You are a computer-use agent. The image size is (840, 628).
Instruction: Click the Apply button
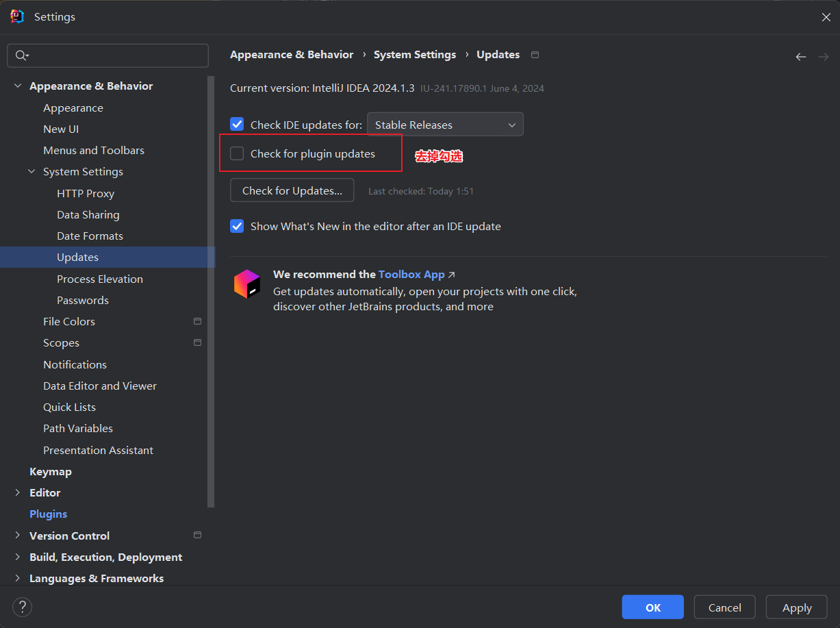797,607
